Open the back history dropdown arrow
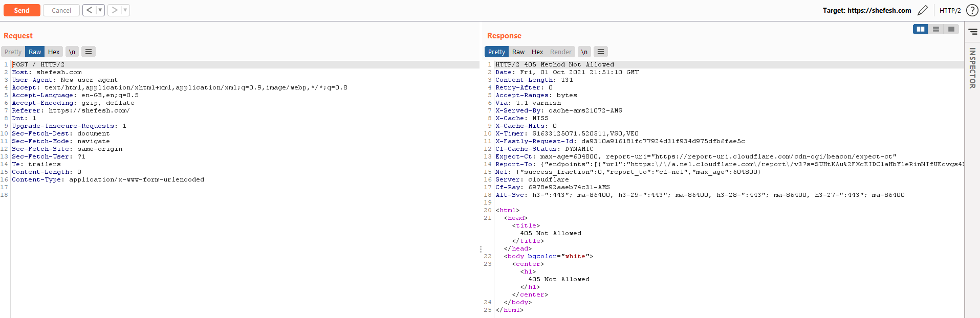The height and width of the screenshot is (318, 980). point(100,10)
